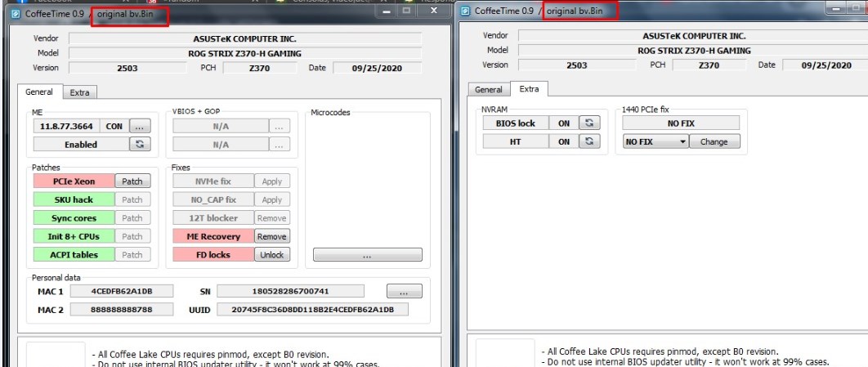Viewport: 868px width, 367px height.
Task: Click MAC 1 field 4CEDFB62A1DB
Action: 122,291
